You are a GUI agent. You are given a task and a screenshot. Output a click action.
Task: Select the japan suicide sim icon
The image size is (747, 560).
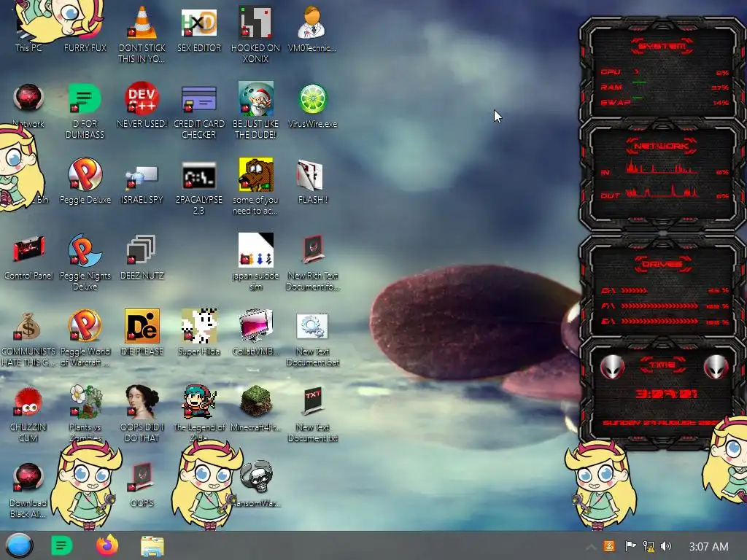(256, 250)
